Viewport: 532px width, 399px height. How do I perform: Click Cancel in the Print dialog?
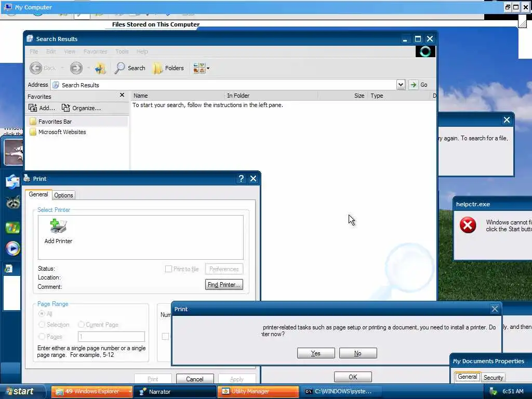[x=195, y=379]
